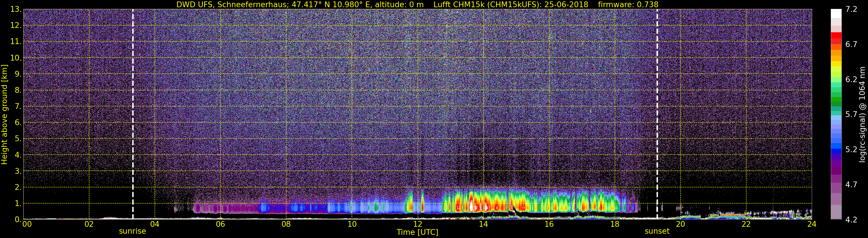
Task: Click height axis tick '7.'
Action: tap(18, 106)
